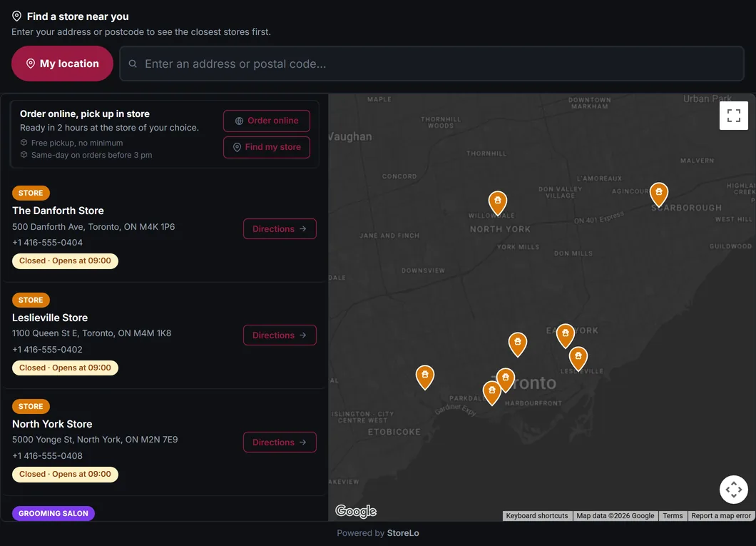The image size is (756, 546).
Task: Click the box icon beside 'Free pickup, no minimum'
Action: tap(24, 143)
